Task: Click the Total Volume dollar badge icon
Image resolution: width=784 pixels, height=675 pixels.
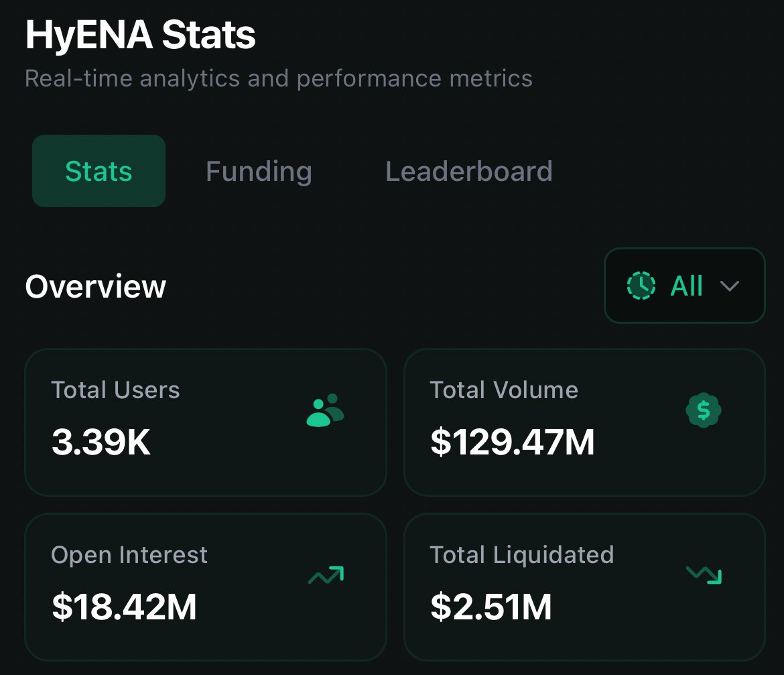Action: tap(704, 410)
